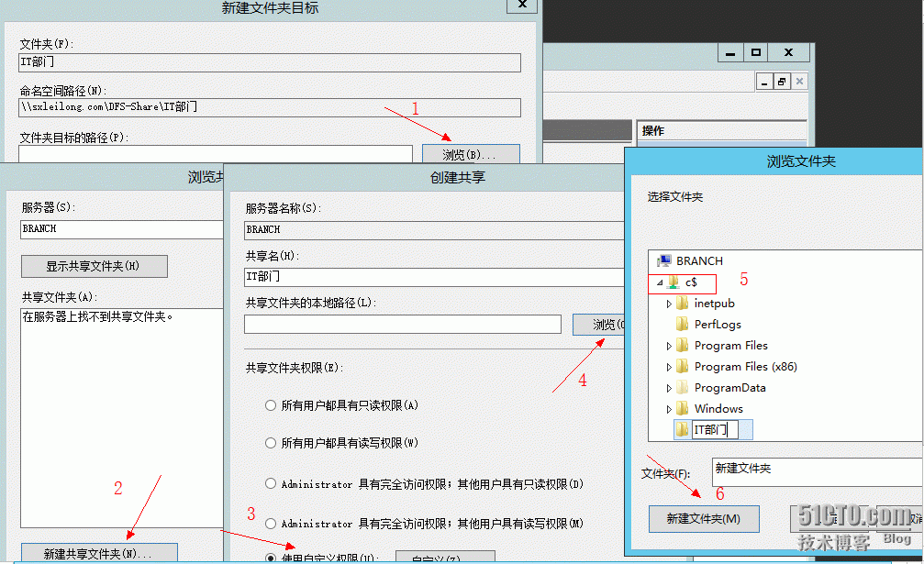Click the 文件夹(F) field showing 新建文件夹
Screen dimensions: 924x564
pos(818,472)
